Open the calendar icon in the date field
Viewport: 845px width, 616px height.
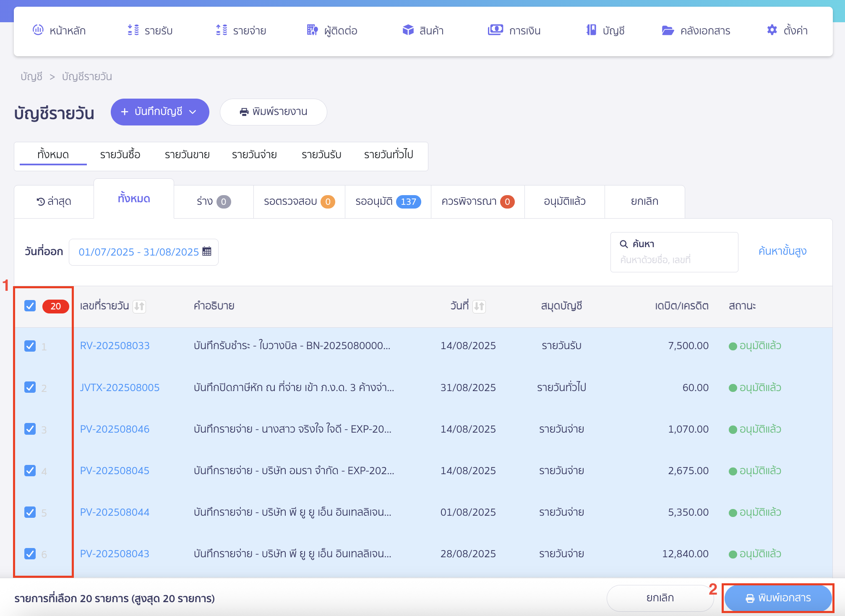(x=207, y=251)
